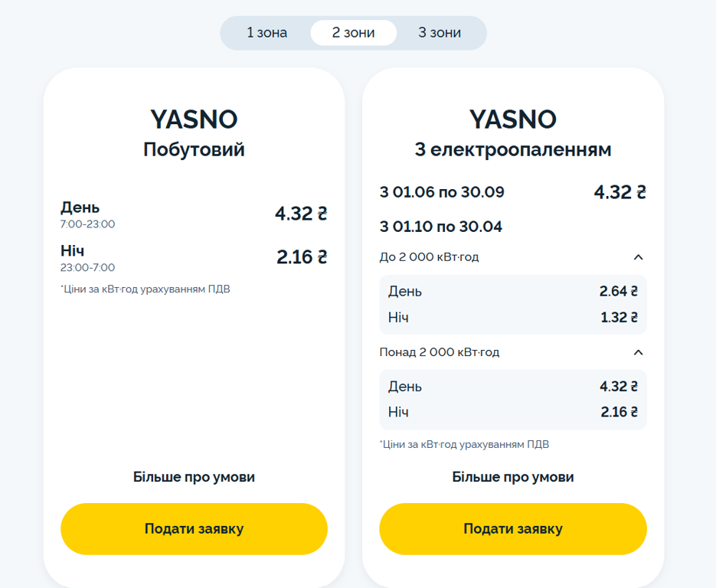Open 'Більше про умови' on electric heating card
The width and height of the screenshot is (716, 588).
512,476
